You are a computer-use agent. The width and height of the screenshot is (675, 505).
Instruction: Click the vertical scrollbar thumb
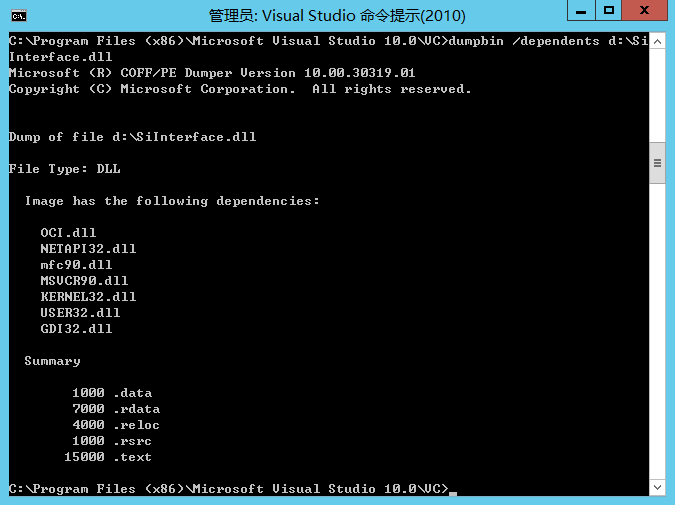point(657,163)
